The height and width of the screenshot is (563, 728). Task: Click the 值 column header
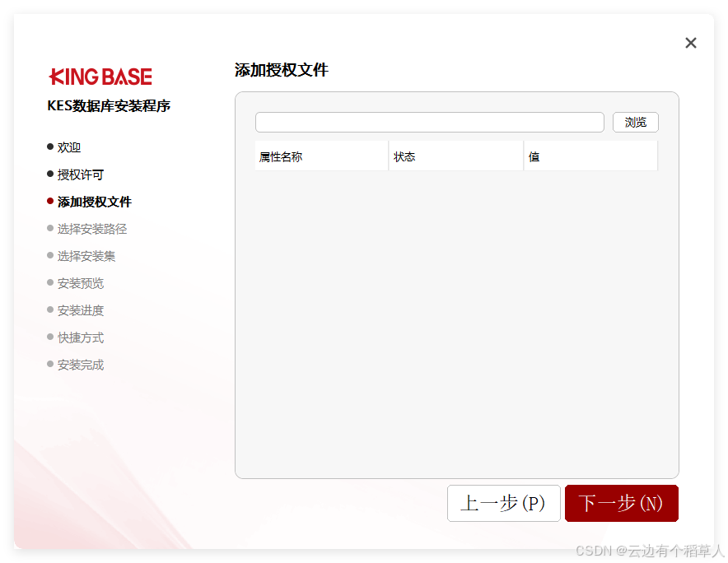tap(590, 156)
